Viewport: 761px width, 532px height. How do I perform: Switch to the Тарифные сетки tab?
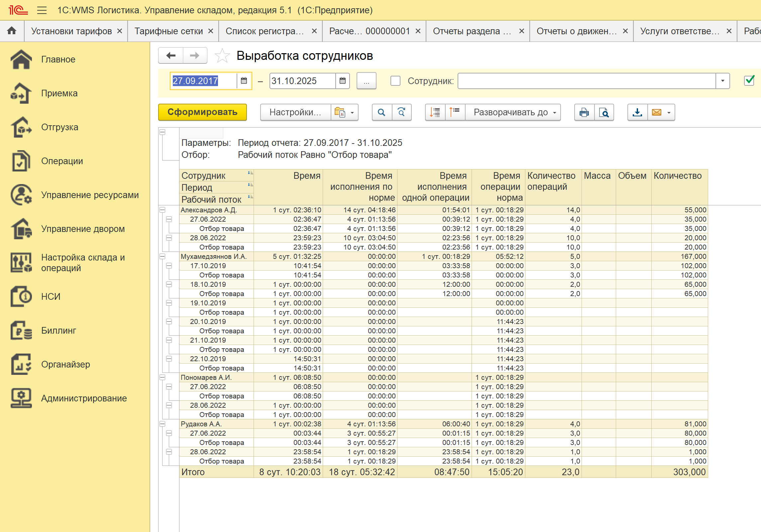(x=168, y=31)
